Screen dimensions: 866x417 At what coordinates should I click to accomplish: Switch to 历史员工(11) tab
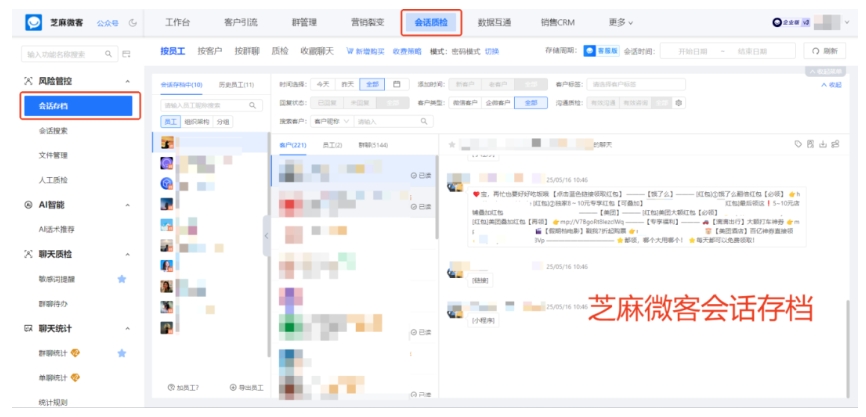[236, 85]
